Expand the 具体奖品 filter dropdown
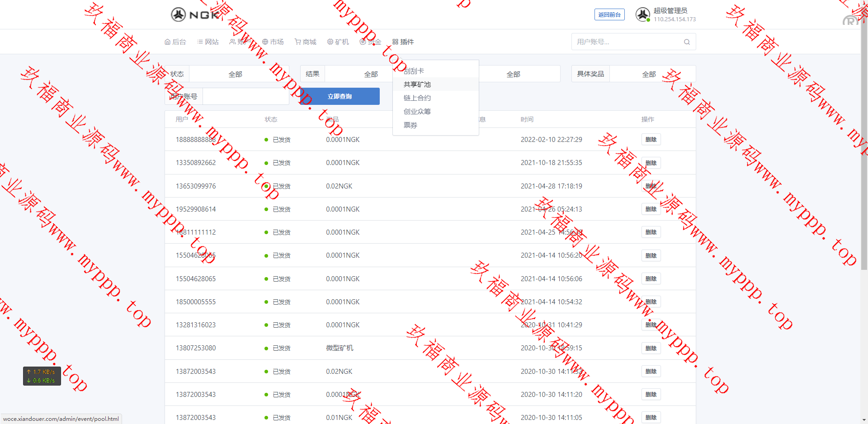Screen dimensions: 868x424 649,74
